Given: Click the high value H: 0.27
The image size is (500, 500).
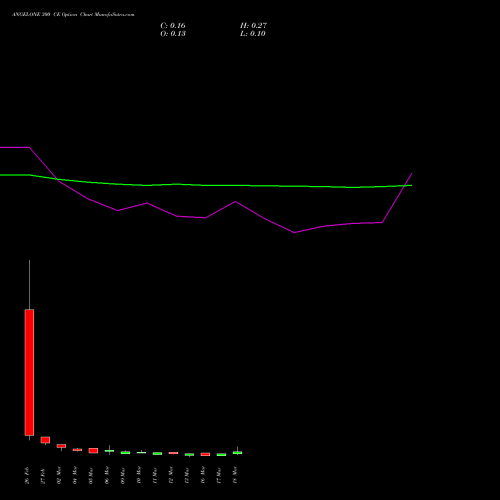Looking at the screenshot, I should [x=253, y=26].
